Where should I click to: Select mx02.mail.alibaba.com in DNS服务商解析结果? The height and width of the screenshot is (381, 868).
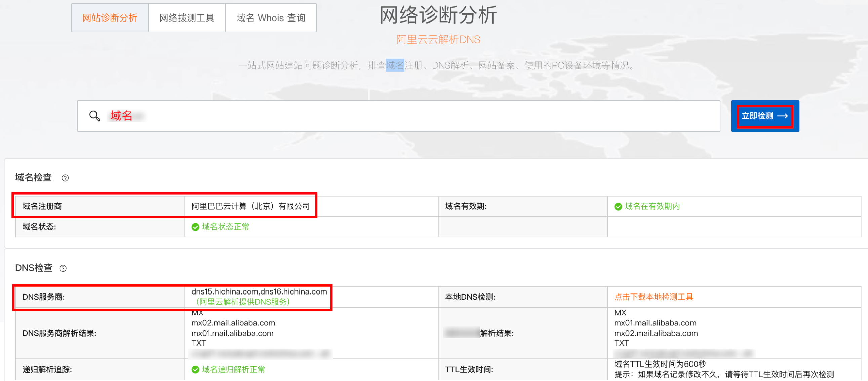233,323
